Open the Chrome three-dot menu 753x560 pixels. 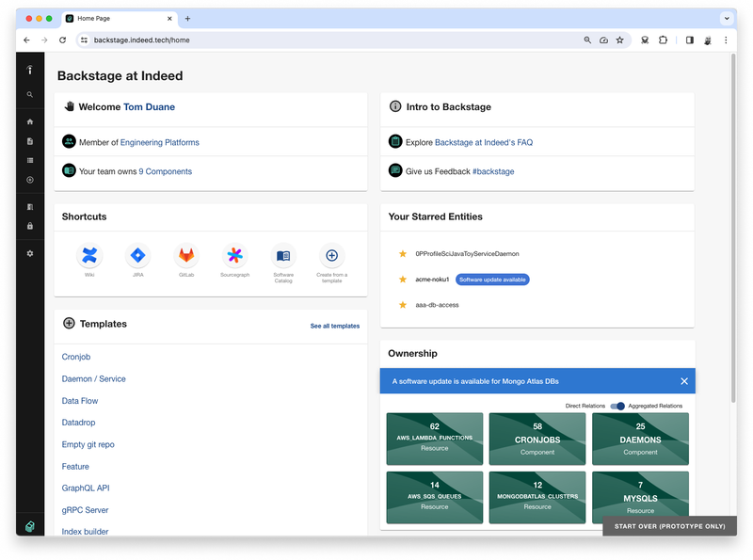(x=726, y=40)
